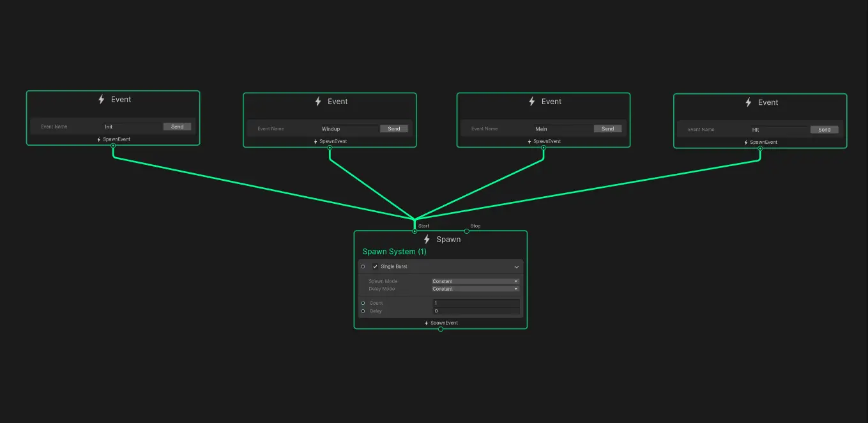Click the Stop input port on Spawn node
Image resolution: width=868 pixels, height=423 pixels.
pyautogui.click(x=466, y=231)
